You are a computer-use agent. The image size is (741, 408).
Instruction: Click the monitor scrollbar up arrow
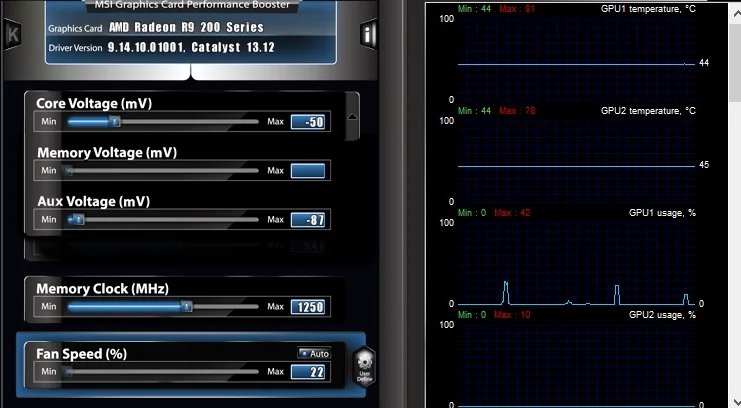(735, 12)
